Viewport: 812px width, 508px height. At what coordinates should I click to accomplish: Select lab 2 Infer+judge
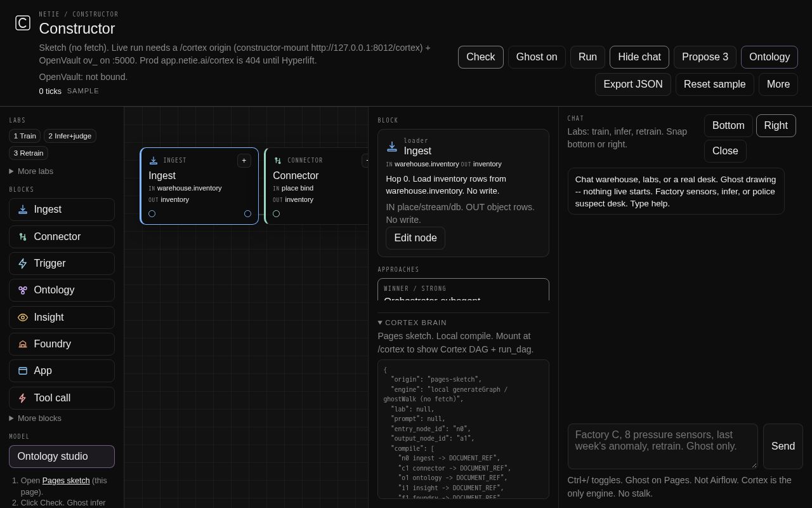click(x=70, y=136)
